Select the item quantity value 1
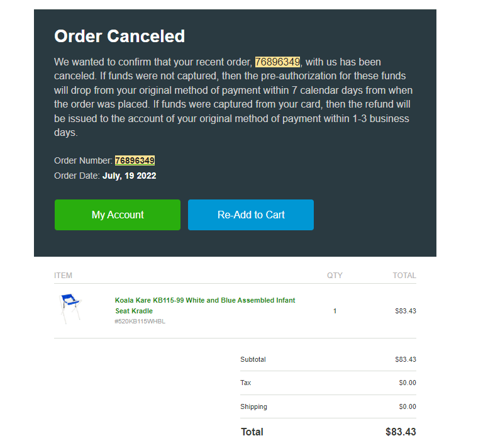This screenshot has width=488, height=448. [335, 311]
